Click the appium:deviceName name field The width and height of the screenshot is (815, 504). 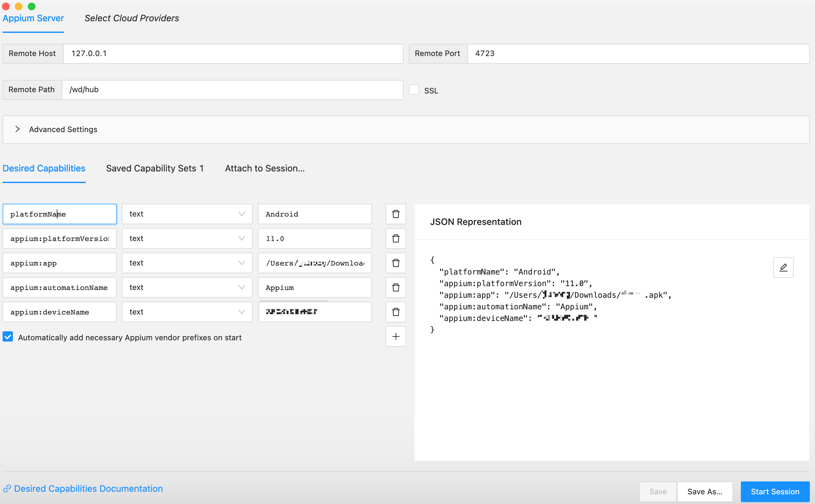coord(60,312)
